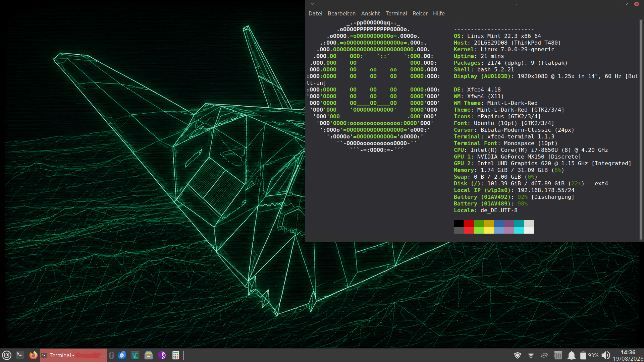The width and height of the screenshot is (644, 362).
Task: Click the "WM: Xfwm4 (X11)" line
Action: click(479, 97)
